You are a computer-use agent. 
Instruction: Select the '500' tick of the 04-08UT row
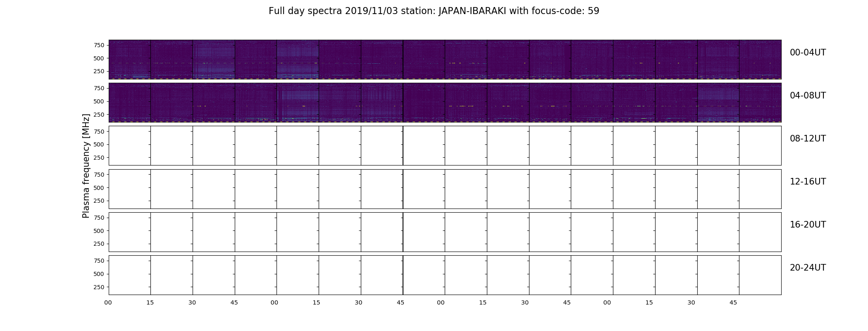tap(98, 101)
